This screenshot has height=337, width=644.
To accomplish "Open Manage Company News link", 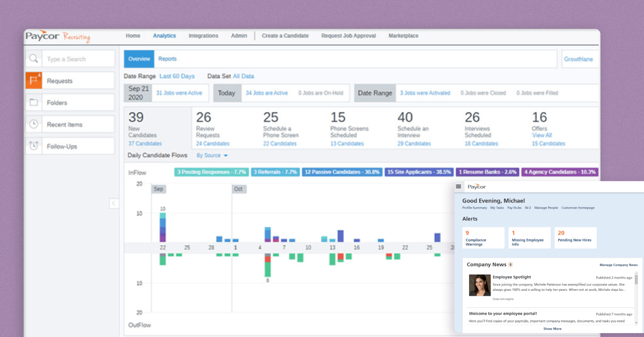I will [618, 265].
